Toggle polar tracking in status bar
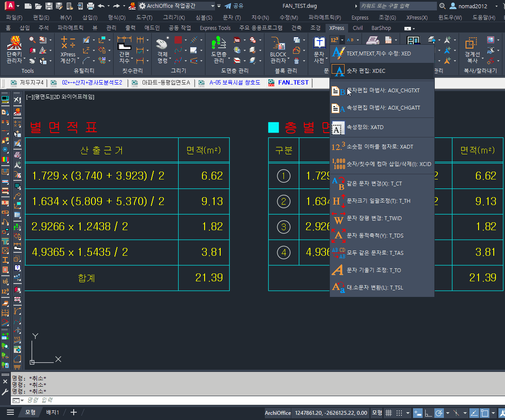The height and width of the screenshot is (420, 505). (x=439, y=413)
